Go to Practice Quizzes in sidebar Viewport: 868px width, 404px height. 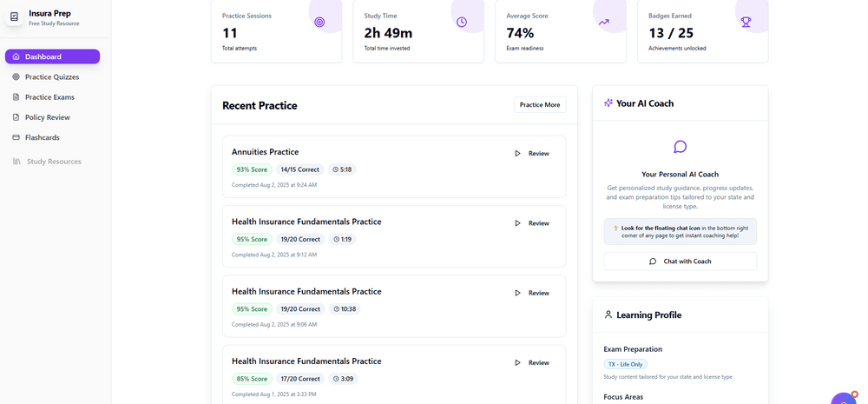[x=51, y=77]
